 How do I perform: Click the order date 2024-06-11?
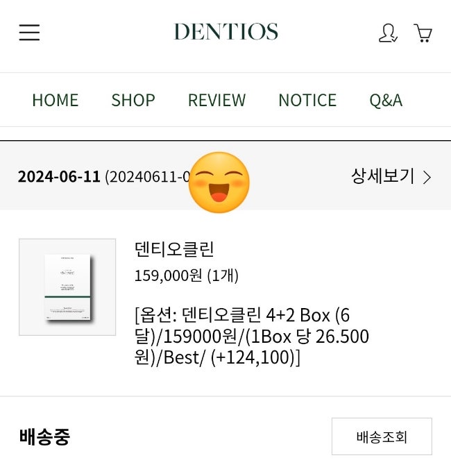point(59,177)
